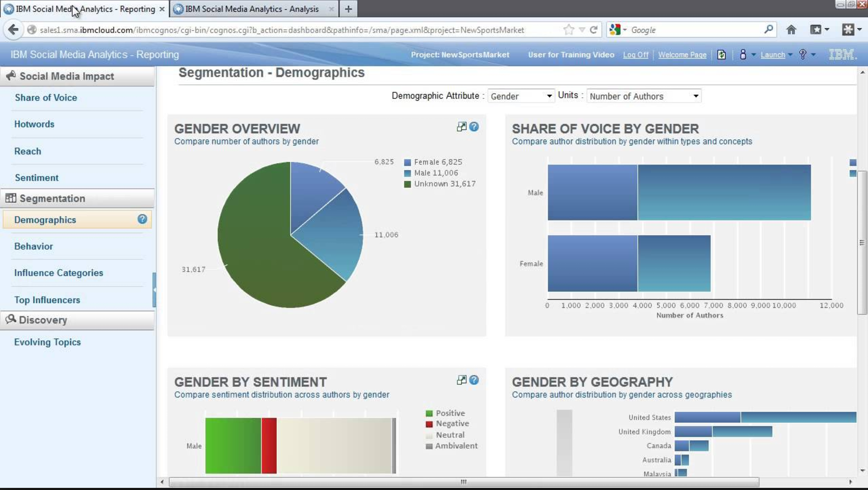Open Gender by Sentiment expand icon

[x=461, y=380]
